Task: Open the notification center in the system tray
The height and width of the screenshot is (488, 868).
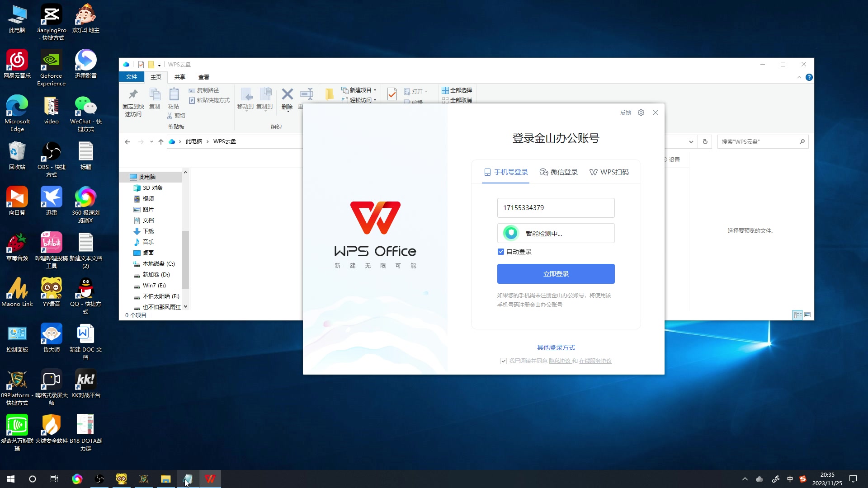Action: (x=853, y=479)
